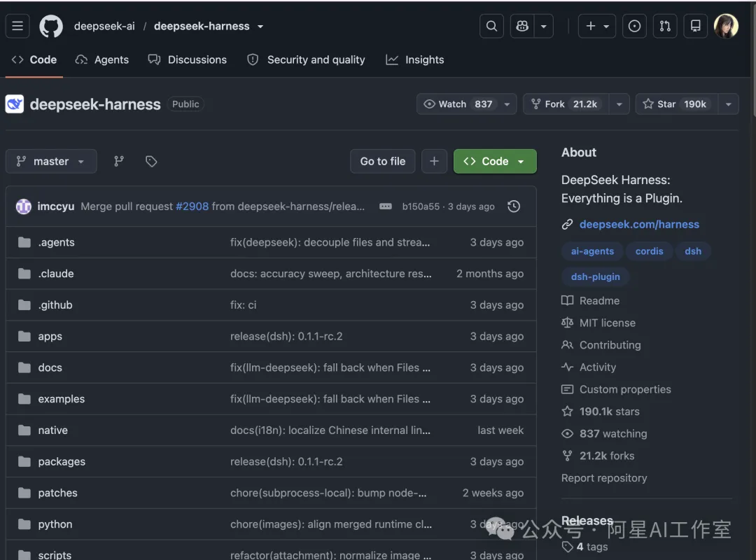Click the imccyu author avatar
Screen dimensions: 756x560
[x=24, y=206]
